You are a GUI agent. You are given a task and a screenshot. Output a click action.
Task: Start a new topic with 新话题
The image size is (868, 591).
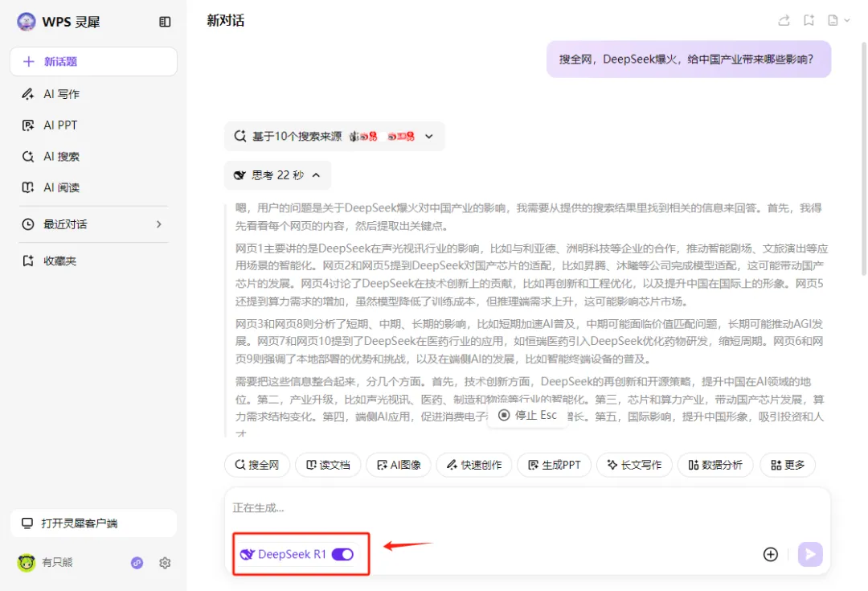coord(93,61)
